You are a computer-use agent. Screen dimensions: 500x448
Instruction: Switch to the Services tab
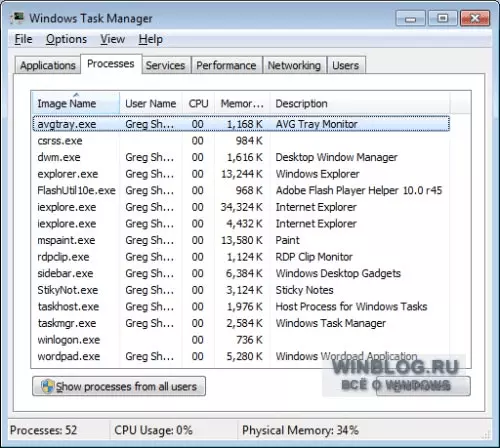click(x=165, y=65)
